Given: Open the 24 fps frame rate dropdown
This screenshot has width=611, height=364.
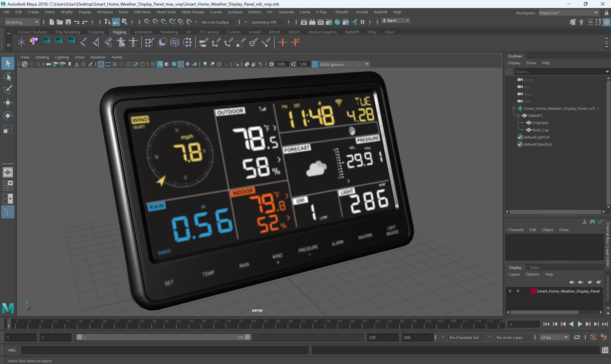Looking at the screenshot, I should click(x=554, y=337).
